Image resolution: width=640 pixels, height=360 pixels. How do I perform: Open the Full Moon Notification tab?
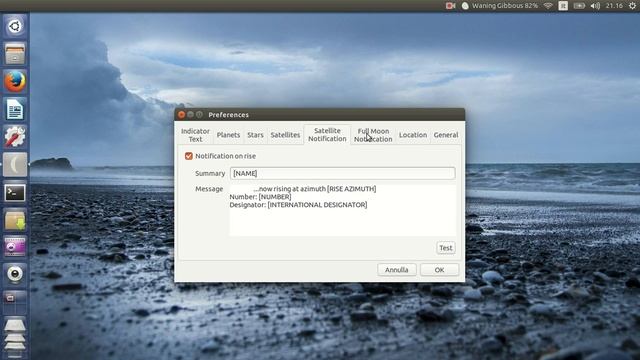(373, 135)
